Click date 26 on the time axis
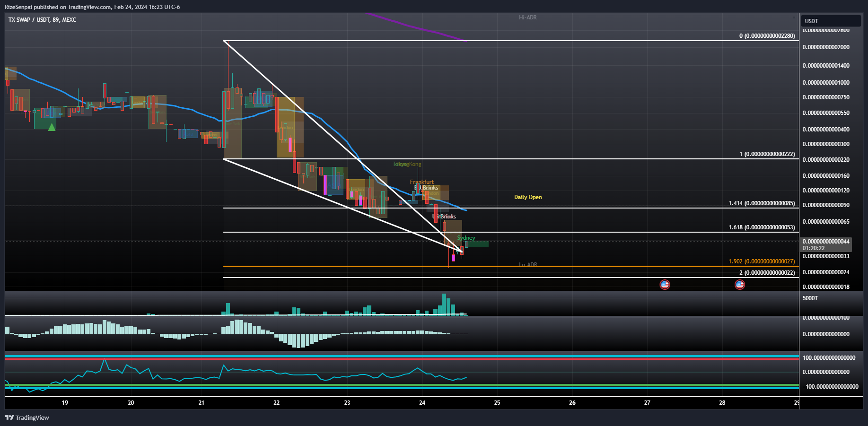 (572, 403)
